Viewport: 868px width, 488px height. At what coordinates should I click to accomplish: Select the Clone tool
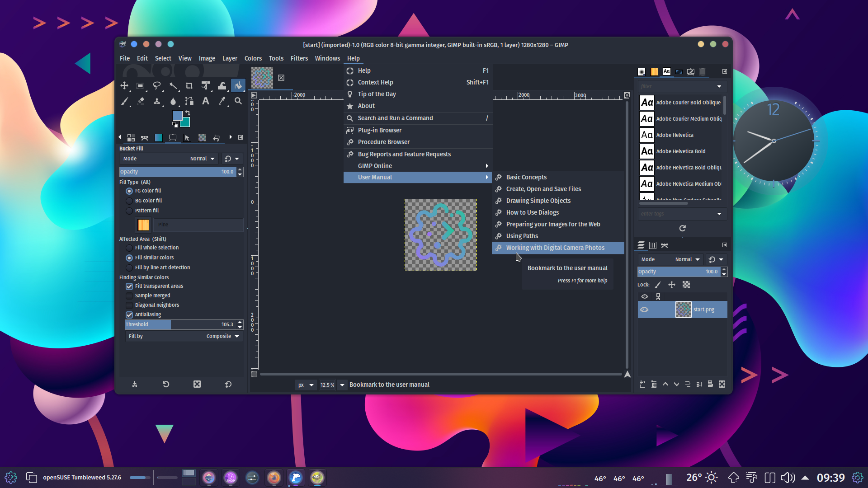tap(157, 101)
